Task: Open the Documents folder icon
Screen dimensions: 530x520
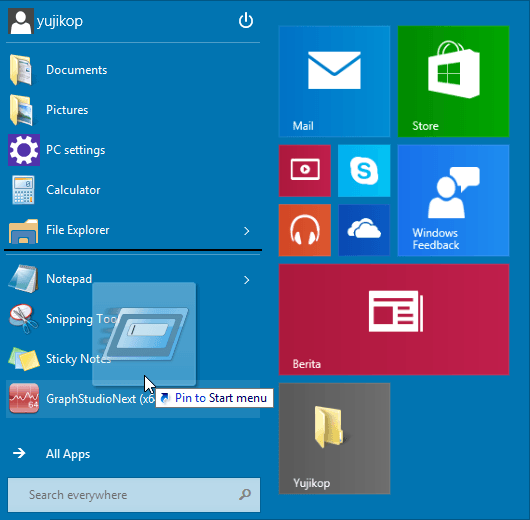Action: 22,70
